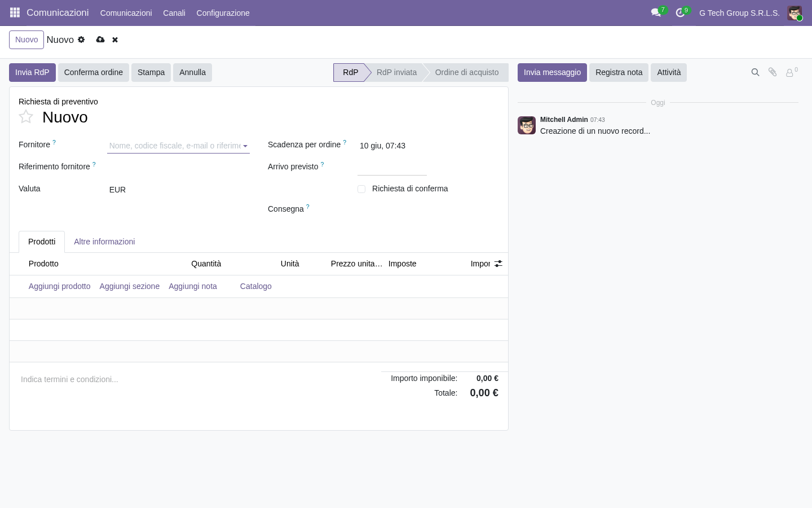The width and height of the screenshot is (812, 508).
Task: Click the Nuovo button in the breadcrumb bar
Action: coord(27,40)
